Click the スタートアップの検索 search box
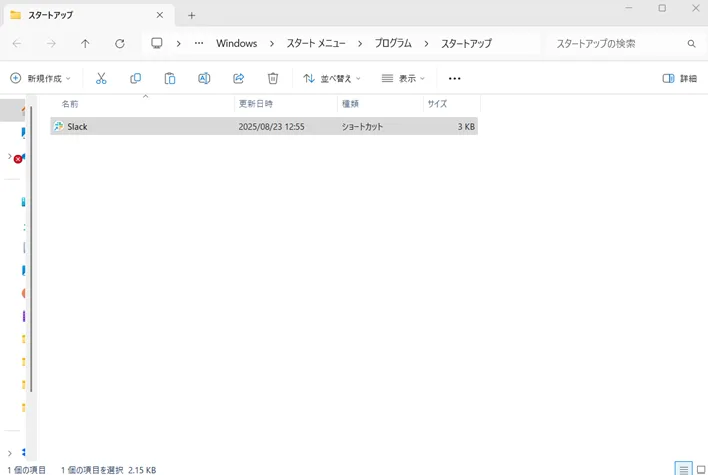The image size is (708, 475). tap(615, 44)
